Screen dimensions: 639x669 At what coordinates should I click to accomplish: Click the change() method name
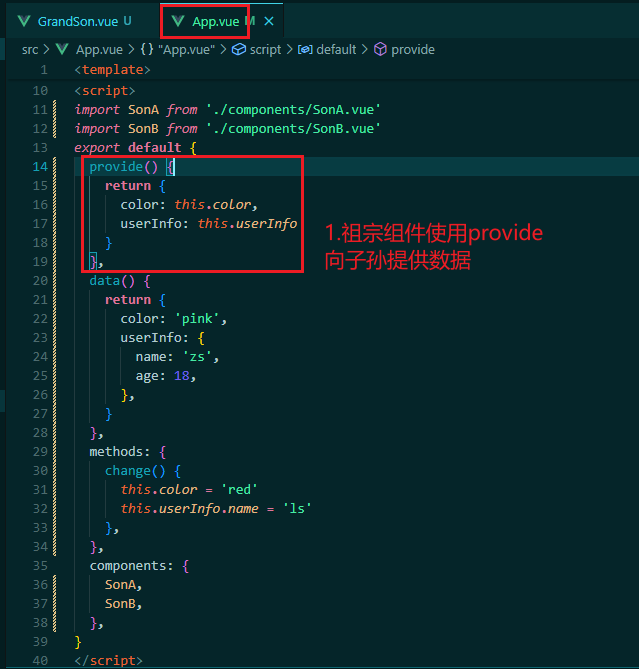[128, 471]
